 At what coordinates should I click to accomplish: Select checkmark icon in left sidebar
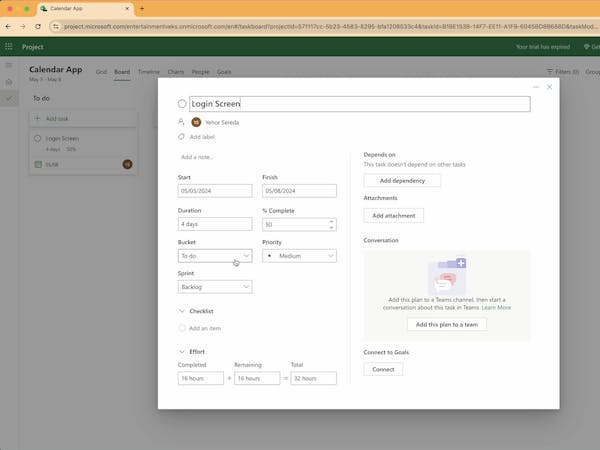tap(9, 99)
